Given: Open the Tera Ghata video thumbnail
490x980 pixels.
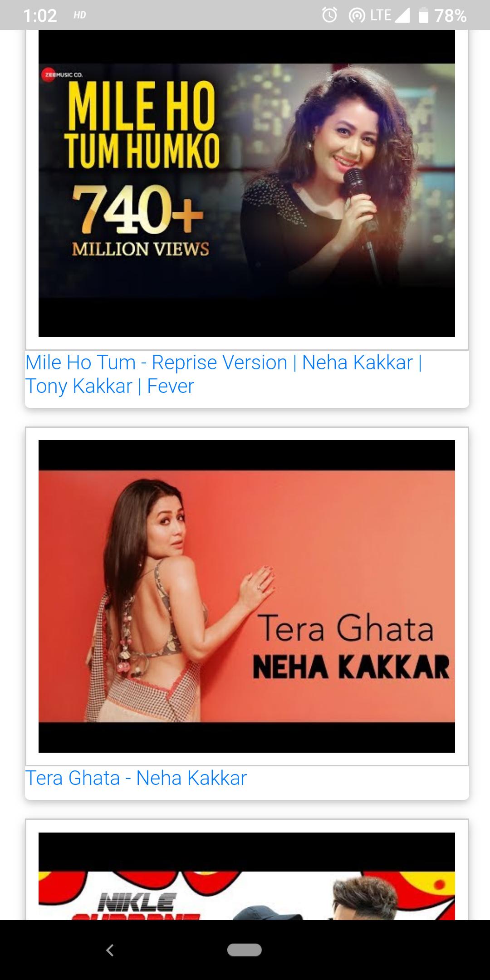Looking at the screenshot, I should tap(247, 596).
